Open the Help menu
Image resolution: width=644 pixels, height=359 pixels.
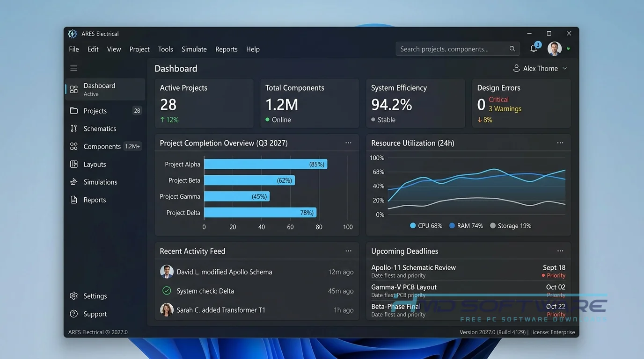[253, 49]
